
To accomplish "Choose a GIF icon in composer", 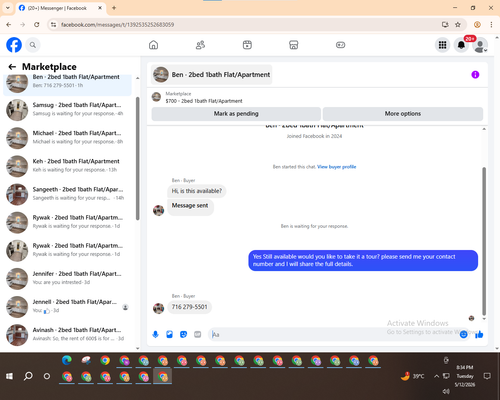I will click(197, 334).
